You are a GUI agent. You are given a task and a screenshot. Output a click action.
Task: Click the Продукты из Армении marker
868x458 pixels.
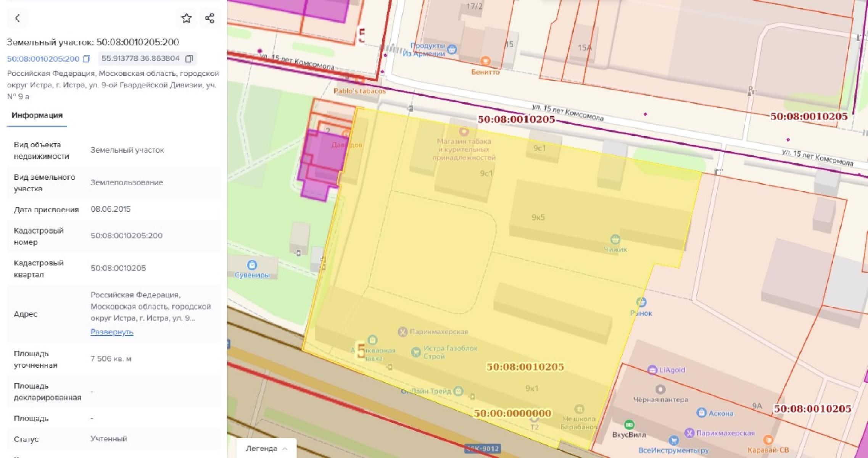pos(452,49)
